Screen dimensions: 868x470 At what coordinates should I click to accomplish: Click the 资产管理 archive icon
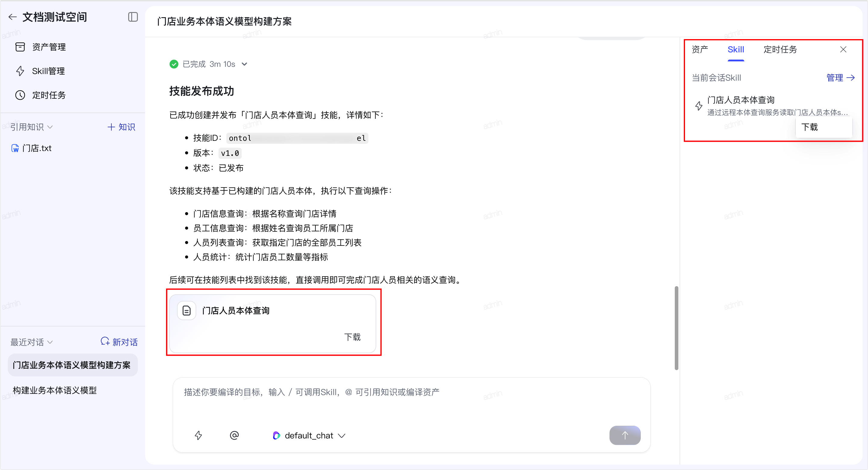20,47
